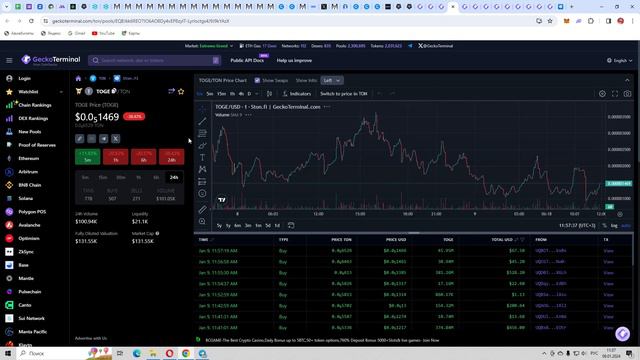Click the Telegram icon in top bar

[410, 46]
